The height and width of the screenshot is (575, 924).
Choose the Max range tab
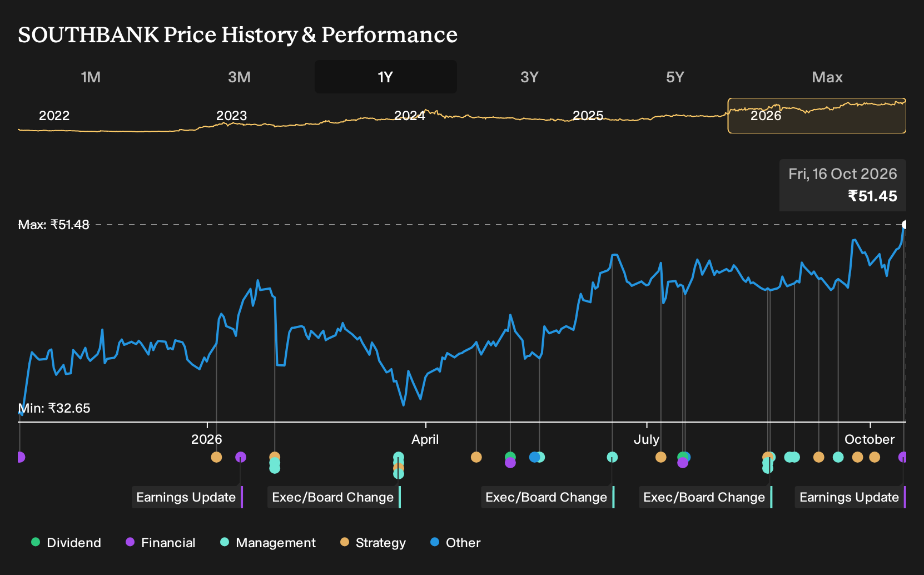pyautogui.click(x=827, y=77)
